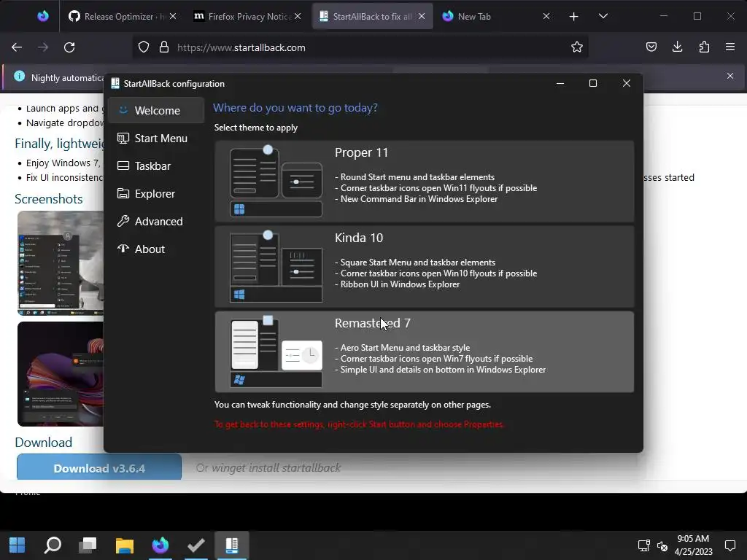Click the Kinda 10 theme preview image

click(276, 266)
